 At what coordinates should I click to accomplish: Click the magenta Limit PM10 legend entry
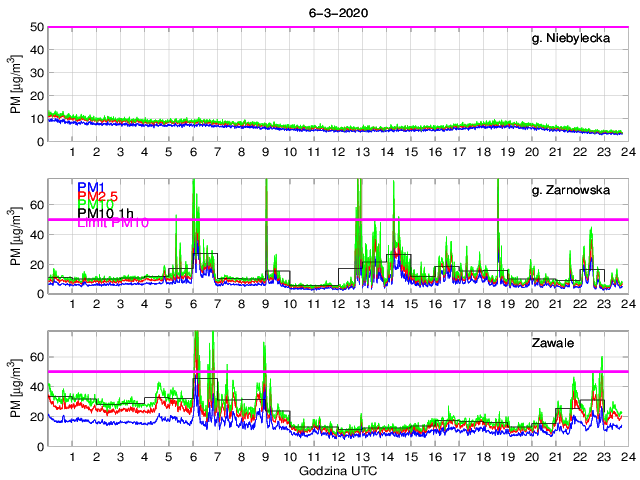[x=113, y=223]
